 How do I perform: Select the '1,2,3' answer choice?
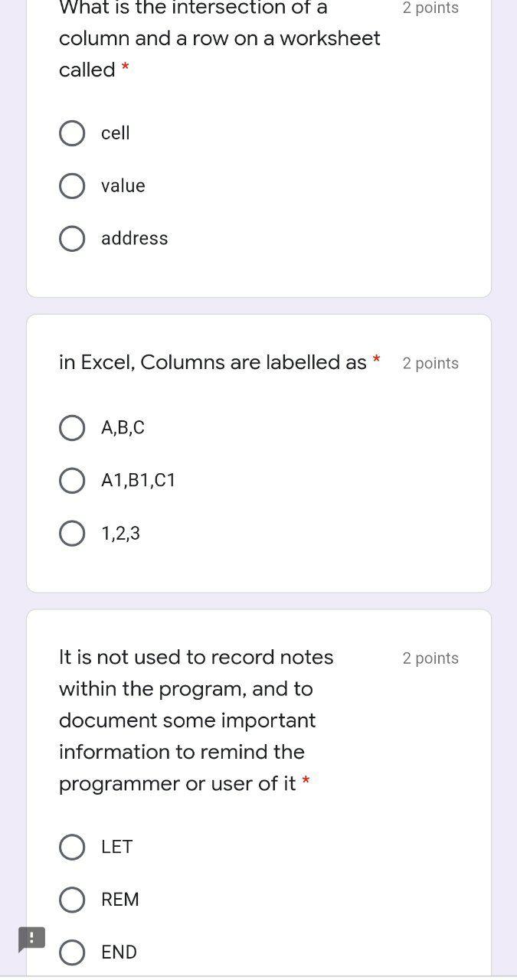72,533
